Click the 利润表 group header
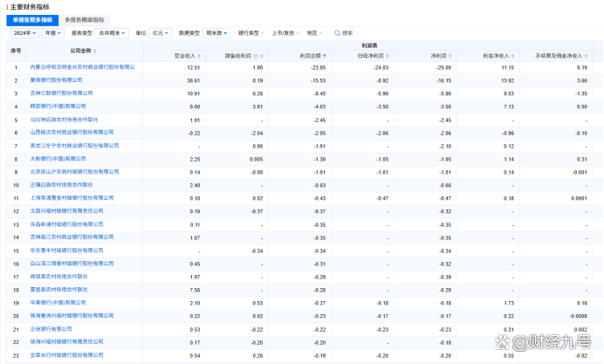The height and width of the screenshot is (364, 604). (x=369, y=46)
